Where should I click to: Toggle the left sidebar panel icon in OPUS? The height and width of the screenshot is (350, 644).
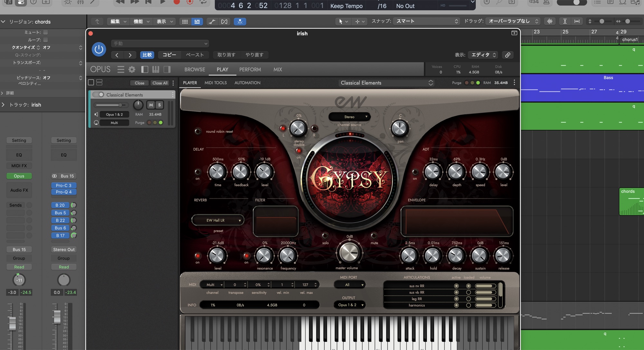tap(145, 69)
